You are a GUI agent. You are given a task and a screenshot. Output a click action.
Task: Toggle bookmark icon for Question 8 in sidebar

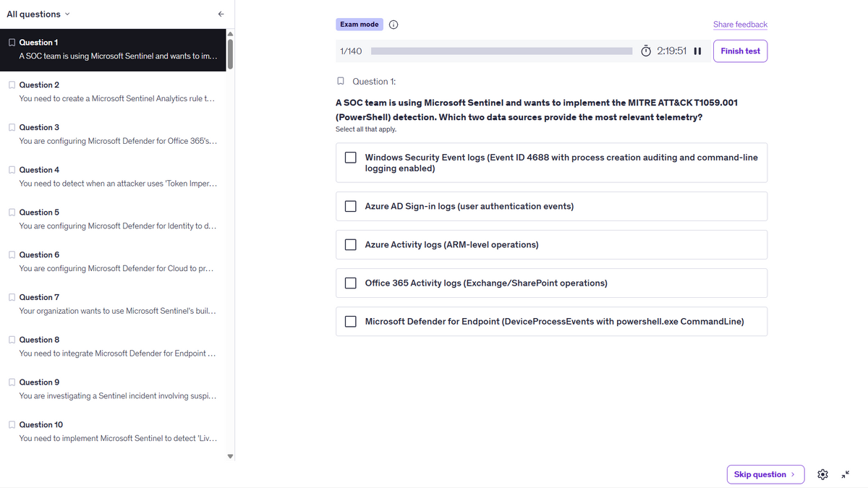pos(12,339)
